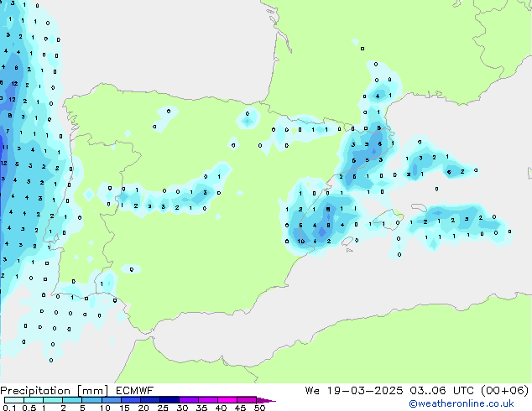Click the 25–30 mm dark blue legend box
This screenshot has width=532, height=411.
169,400
